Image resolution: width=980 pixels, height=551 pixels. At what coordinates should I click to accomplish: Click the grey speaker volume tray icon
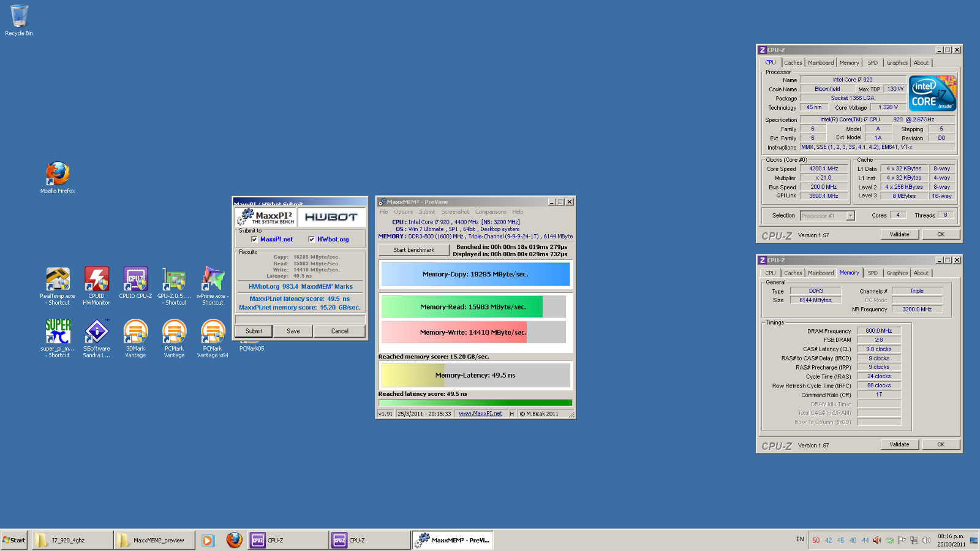point(926,540)
